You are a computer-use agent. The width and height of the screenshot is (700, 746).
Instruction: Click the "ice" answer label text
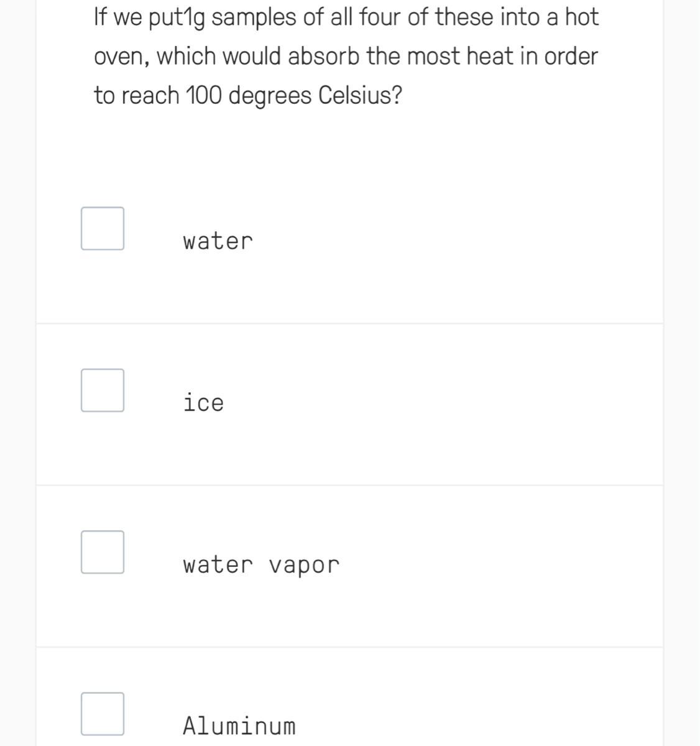pos(203,402)
